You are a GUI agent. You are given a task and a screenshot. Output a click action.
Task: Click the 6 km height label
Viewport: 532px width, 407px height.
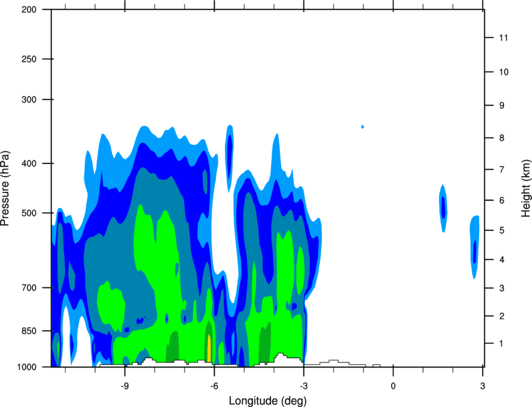pos(501,200)
